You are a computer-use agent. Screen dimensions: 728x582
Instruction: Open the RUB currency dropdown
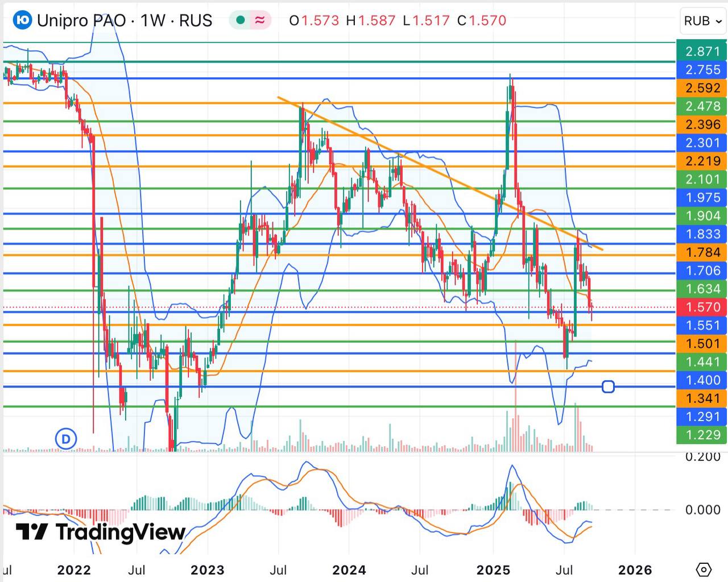pos(703,21)
